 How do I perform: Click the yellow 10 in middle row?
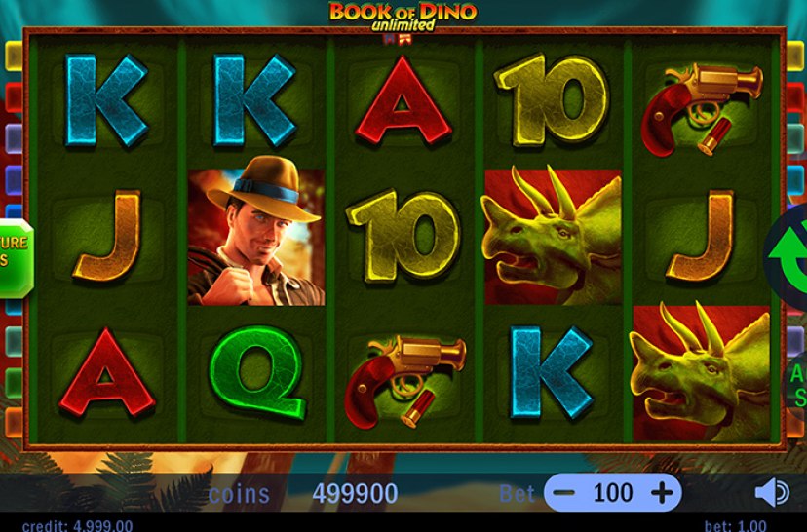click(404, 237)
